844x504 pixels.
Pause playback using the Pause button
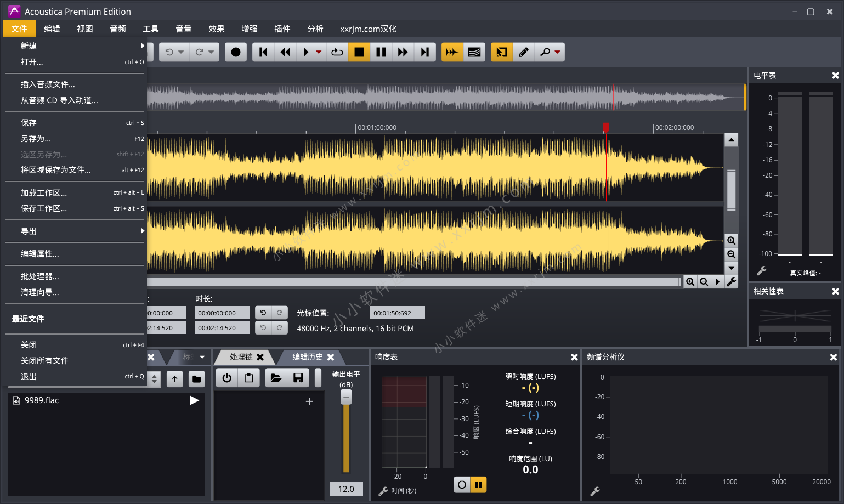pyautogui.click(x=381, y=52)
